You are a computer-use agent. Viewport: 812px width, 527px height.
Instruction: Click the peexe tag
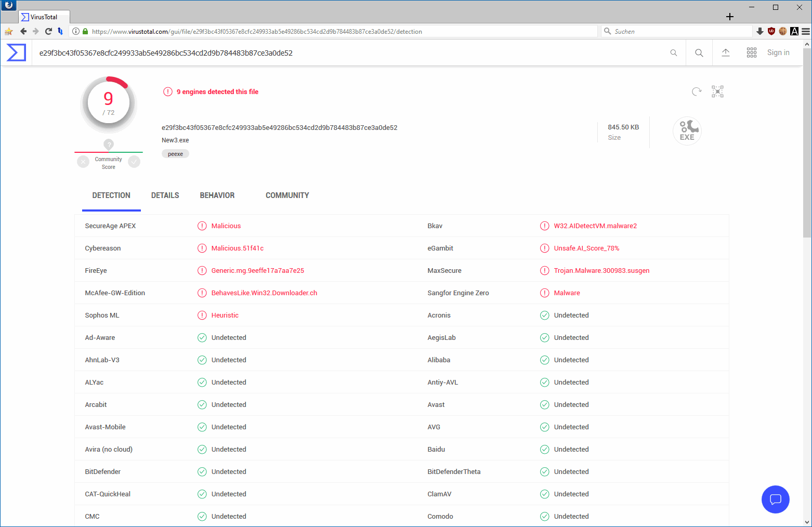tap(175, 154)
